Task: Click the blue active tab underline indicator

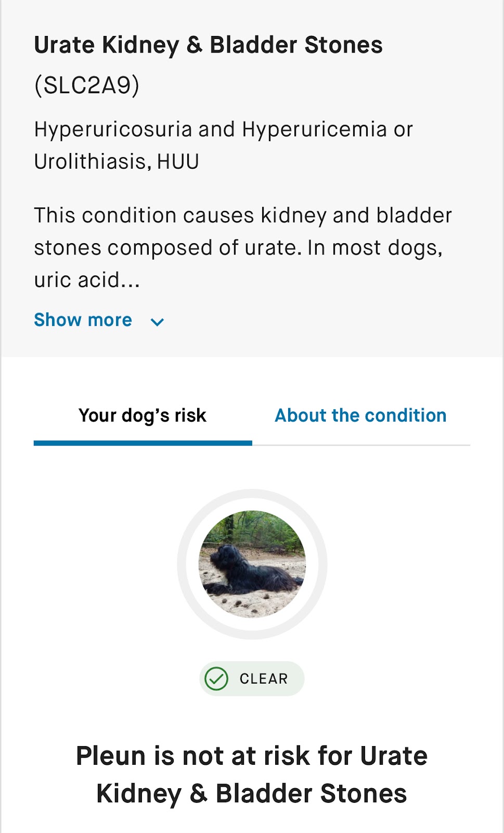Action: (143, 443)
